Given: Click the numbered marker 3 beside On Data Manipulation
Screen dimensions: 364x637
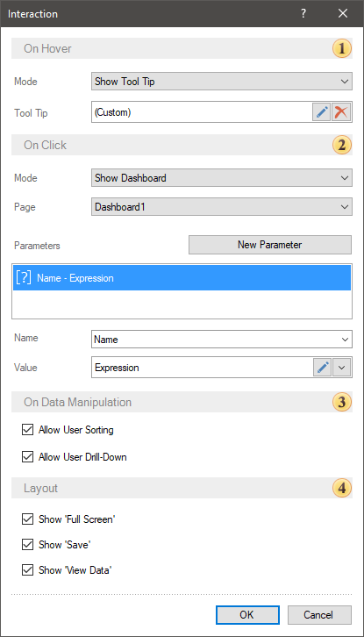Looking at the screenshot, I should pyautogui.click(x=342, y=402).
